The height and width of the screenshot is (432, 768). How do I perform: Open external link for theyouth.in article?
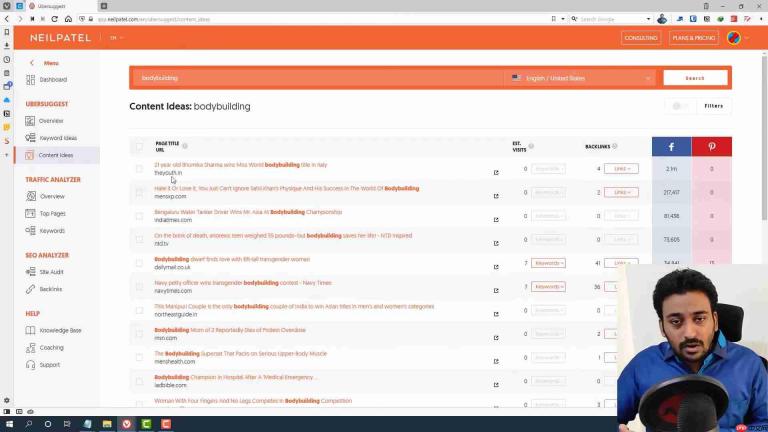point(496,172)
